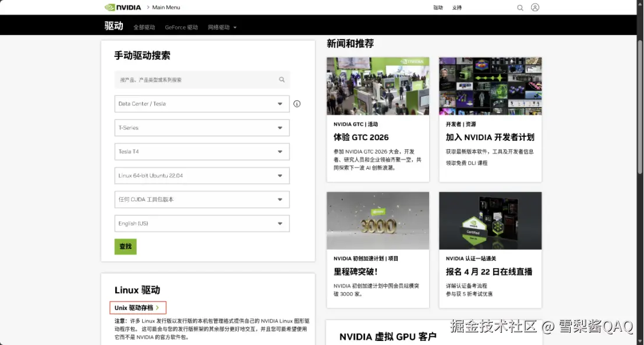The image size is (644, 345).
Task: Click the NVIDIA 初创加速计划 | 项目 label
Action: coord(366,258)
